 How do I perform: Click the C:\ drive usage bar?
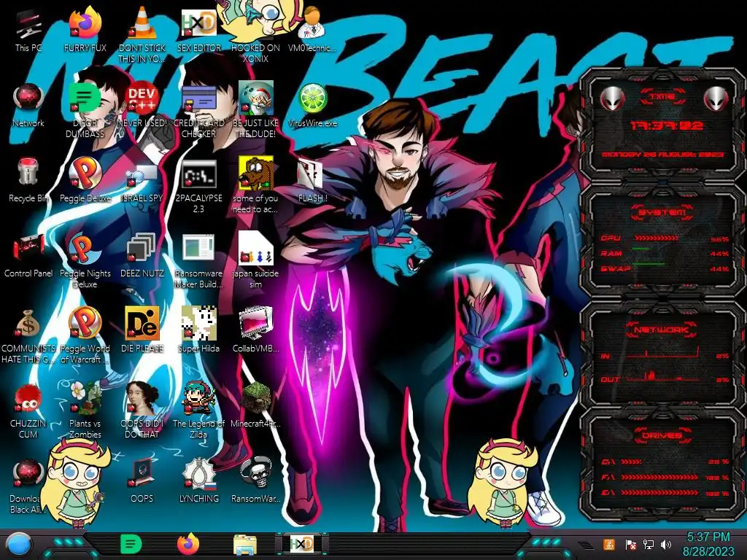[632, 462]
